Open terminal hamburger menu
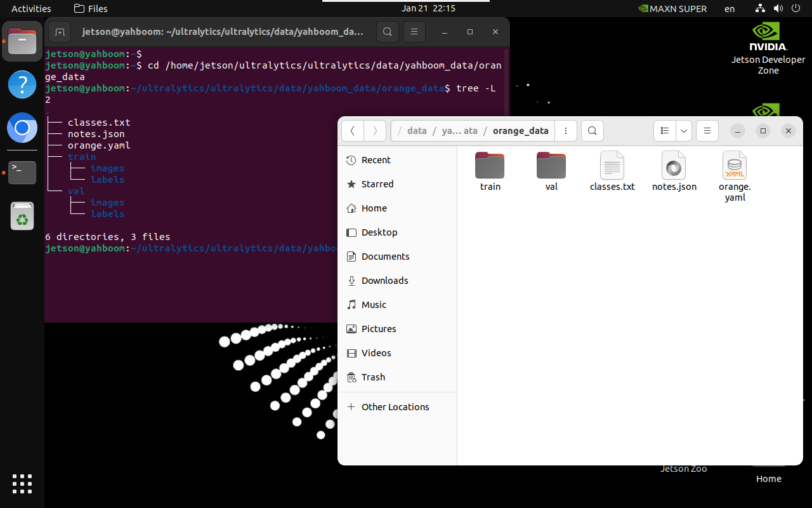Viewport: 812px width, 508px height. [x=414, y=32]
